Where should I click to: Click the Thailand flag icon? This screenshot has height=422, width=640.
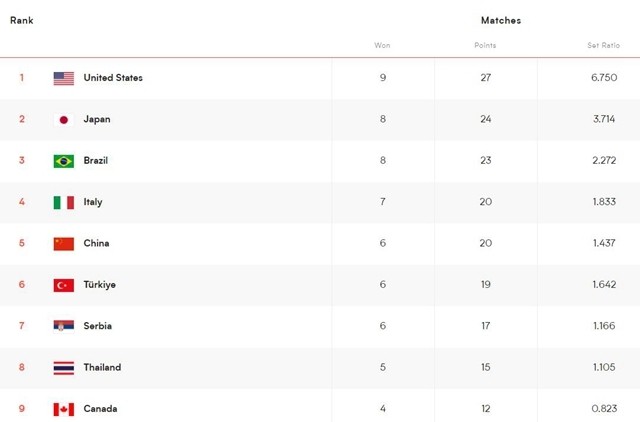64,368
